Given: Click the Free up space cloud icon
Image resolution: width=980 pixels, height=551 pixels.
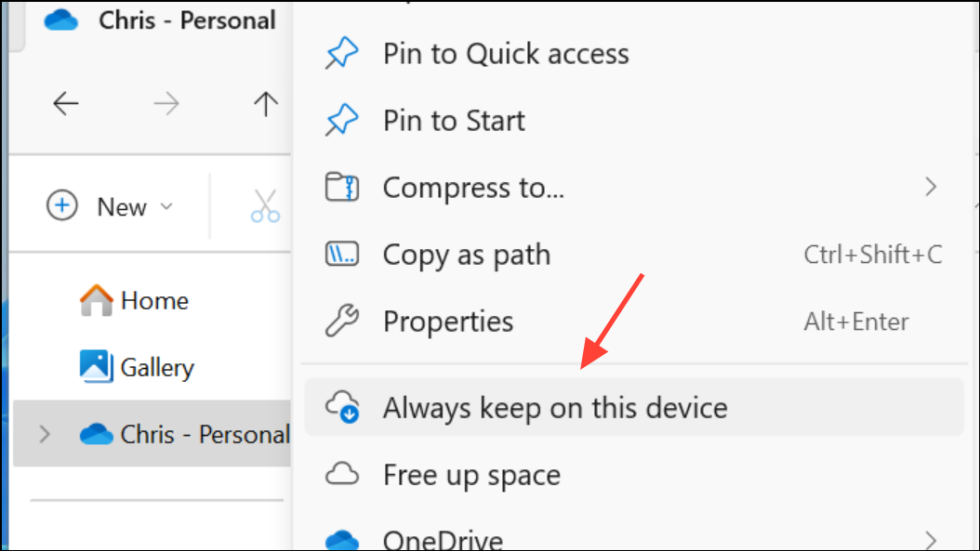Looking at the screenshot, I should pos(341,475).
